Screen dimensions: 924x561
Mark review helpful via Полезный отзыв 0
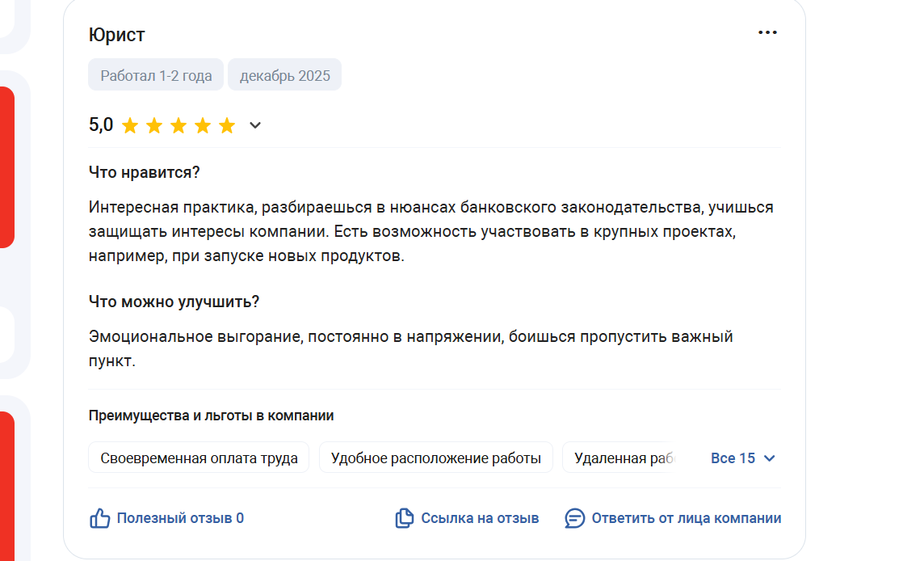point(180,518)
